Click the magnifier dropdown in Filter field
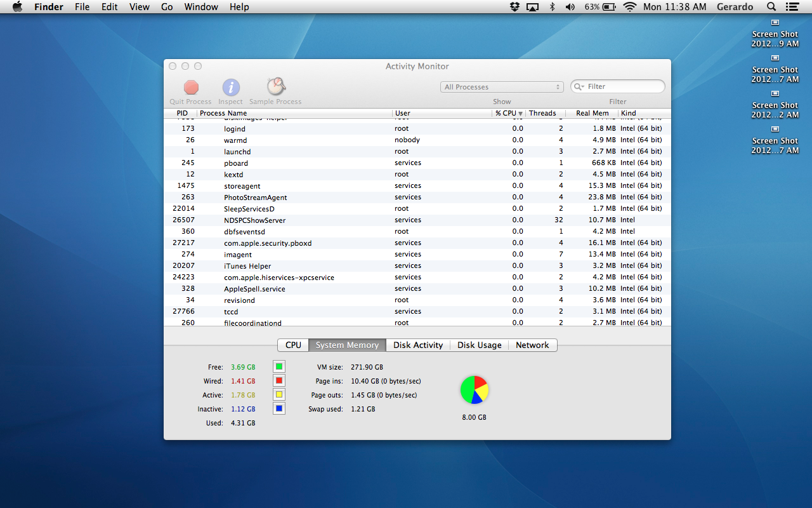Viewport: 812px width, 508px height. tap(579, 86)
